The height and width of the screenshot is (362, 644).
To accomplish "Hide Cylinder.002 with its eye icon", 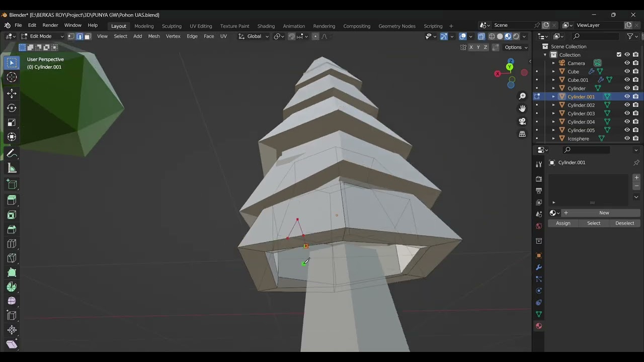I will pyautogui.click(x=627, y=105).
